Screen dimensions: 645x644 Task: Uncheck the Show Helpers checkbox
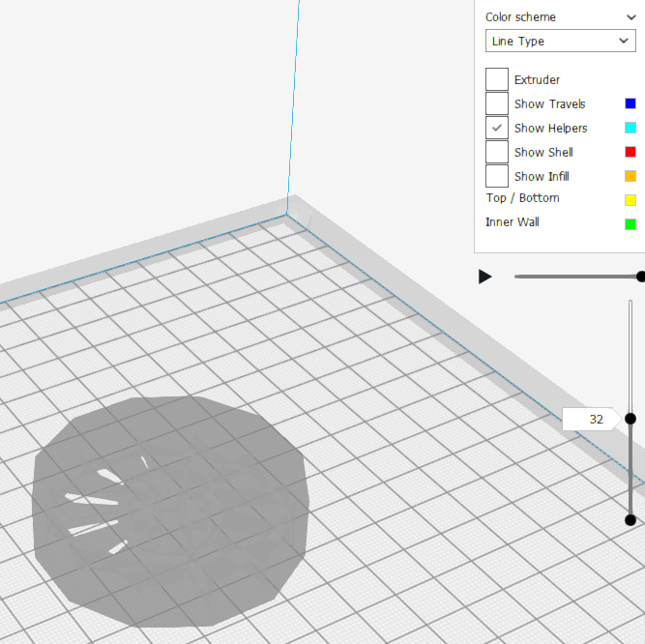point(496,128)
